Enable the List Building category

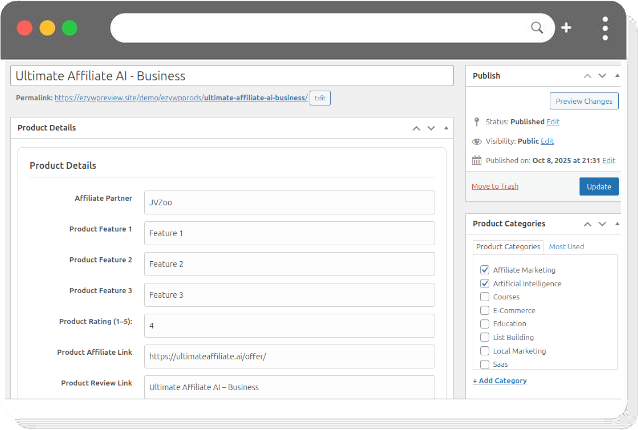click(x=485, y=337)
